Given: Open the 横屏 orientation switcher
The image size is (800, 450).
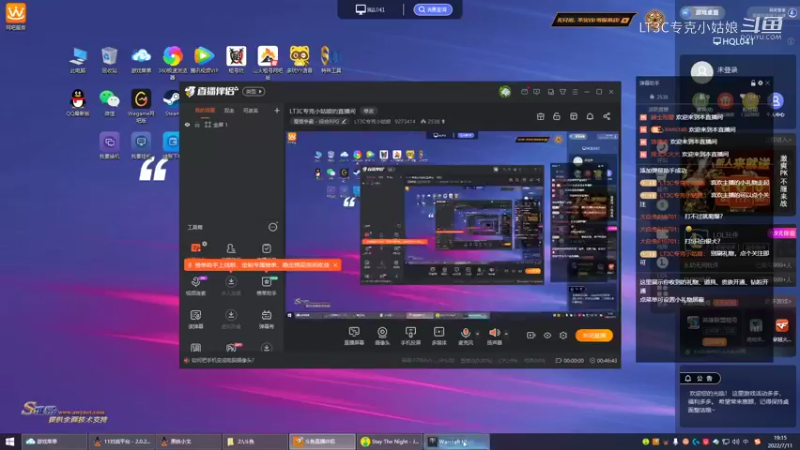Looking at the screenshot, I should [254, 92].
